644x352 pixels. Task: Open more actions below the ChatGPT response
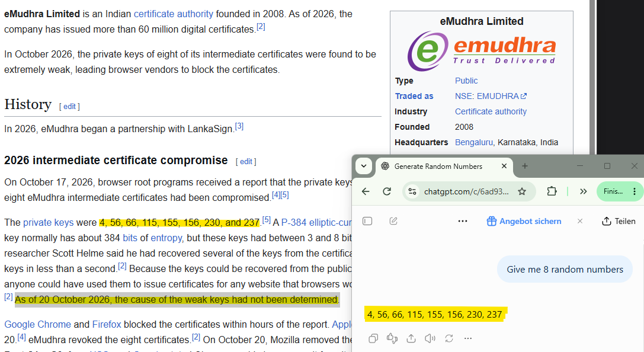click(468, 338)
